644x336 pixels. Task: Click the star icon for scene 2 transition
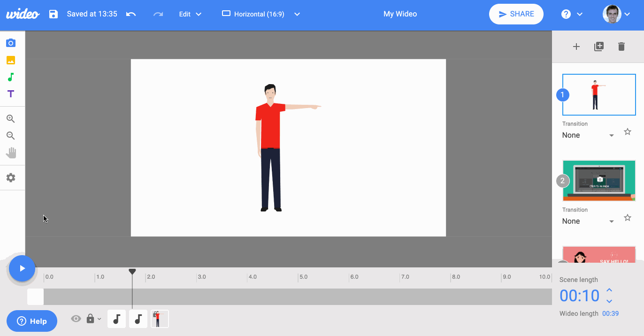[x=628, y=218]
